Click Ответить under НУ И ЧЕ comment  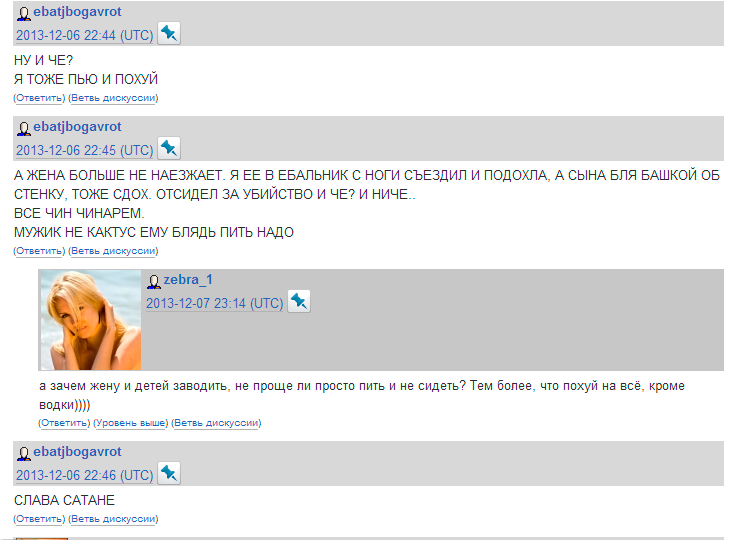[39, 98]
